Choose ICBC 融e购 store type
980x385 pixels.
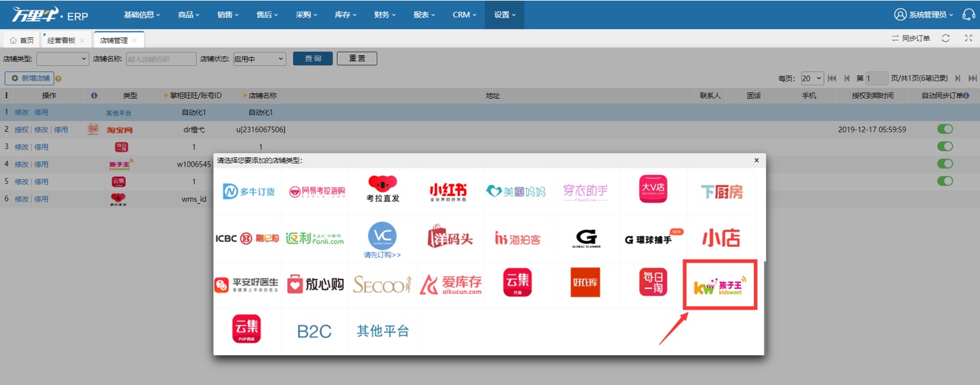point(247,239)
